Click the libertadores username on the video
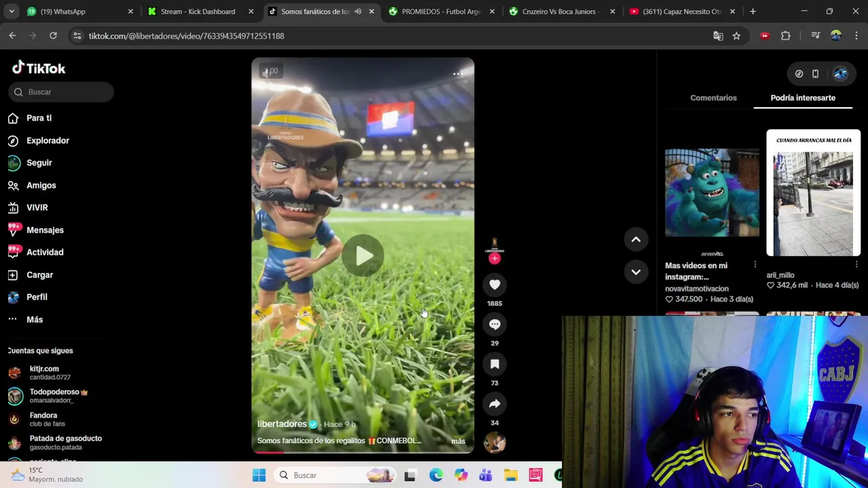The width and height of the screenshot is (868, 488). (282, 424)
